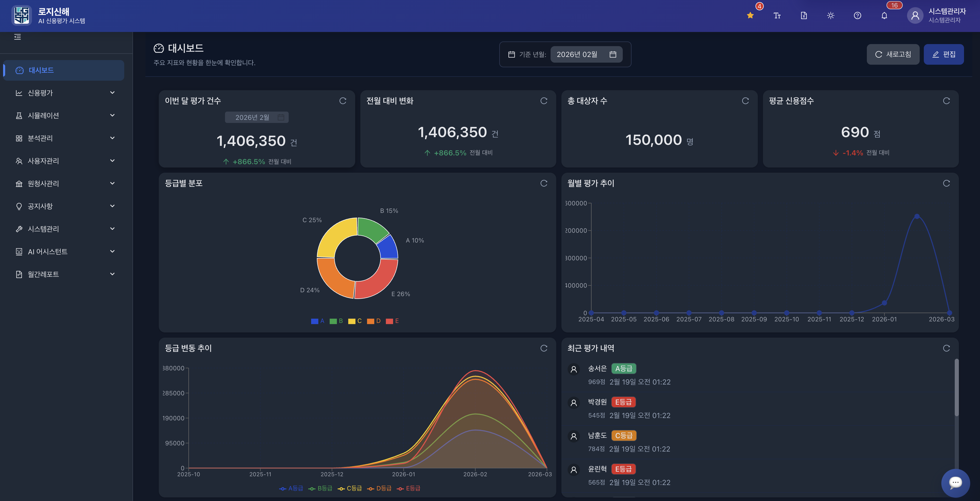Viewport: 980px width, 501px height.
Task: Open the font size adjustment icon
Action: [777, 16]
